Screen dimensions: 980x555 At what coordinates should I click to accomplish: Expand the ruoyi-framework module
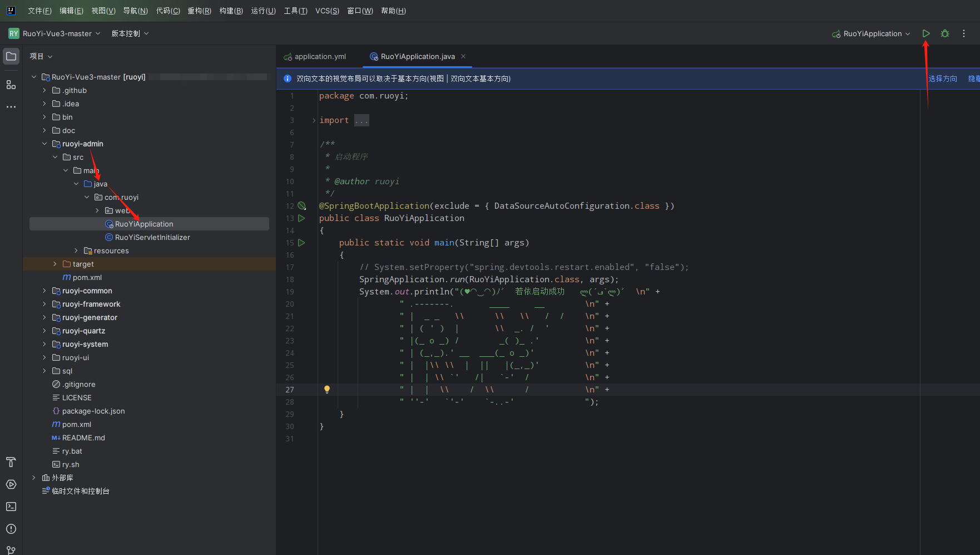(x=44, y=304)
